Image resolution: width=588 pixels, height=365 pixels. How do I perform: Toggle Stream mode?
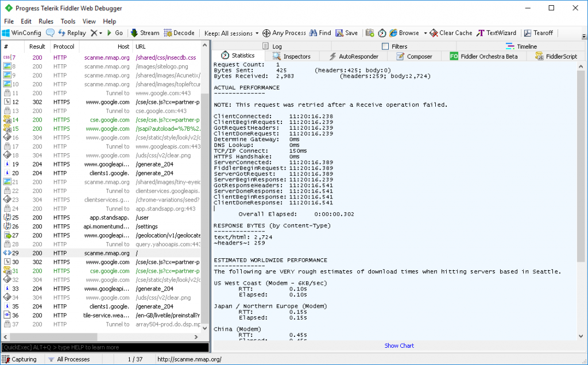tap(145, 33)
